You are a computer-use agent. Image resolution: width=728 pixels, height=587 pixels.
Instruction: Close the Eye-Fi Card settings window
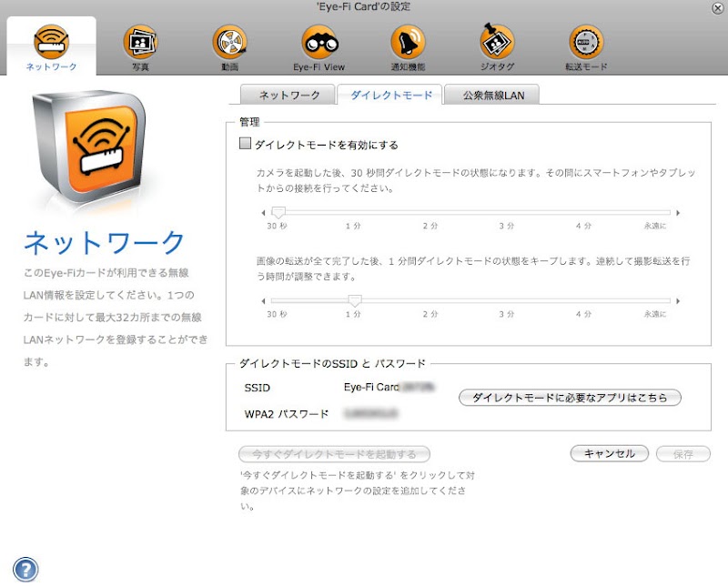[717, 8]
